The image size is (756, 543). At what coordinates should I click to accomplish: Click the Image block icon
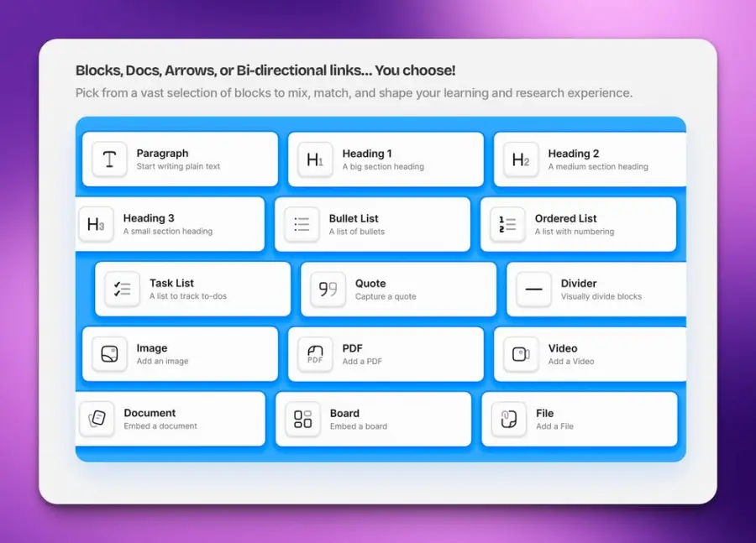[109, 354]
